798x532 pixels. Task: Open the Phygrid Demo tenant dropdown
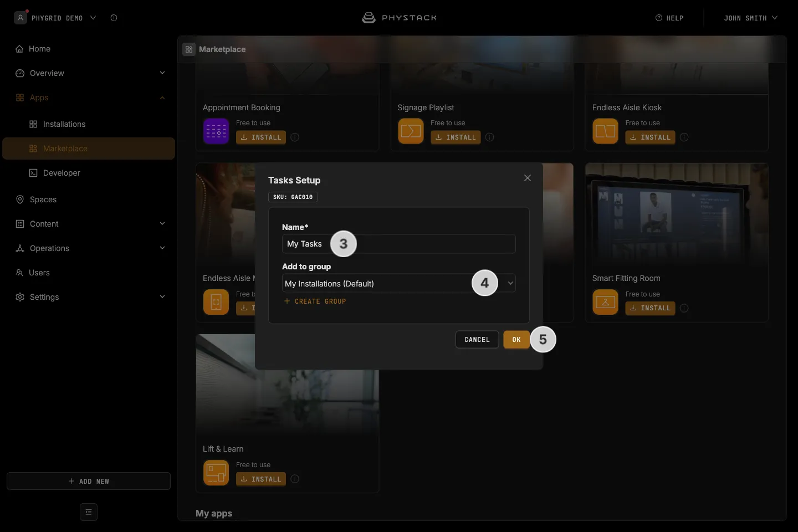coord(55,18)
